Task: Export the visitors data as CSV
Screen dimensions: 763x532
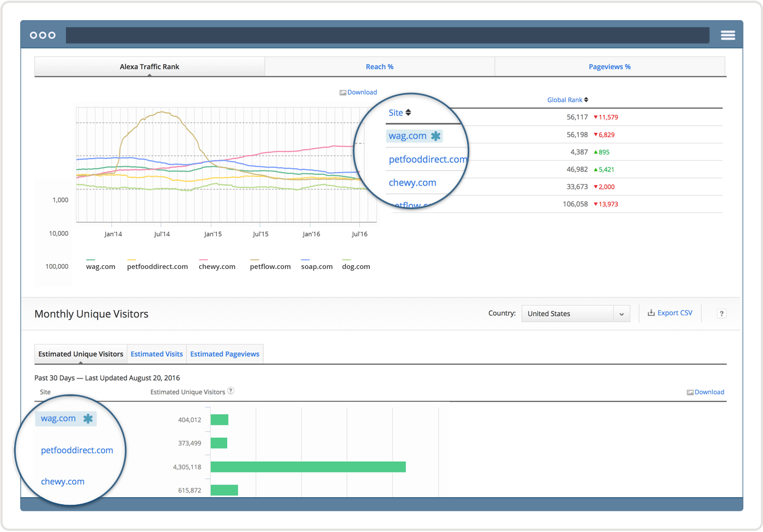Action: point(670,313)
